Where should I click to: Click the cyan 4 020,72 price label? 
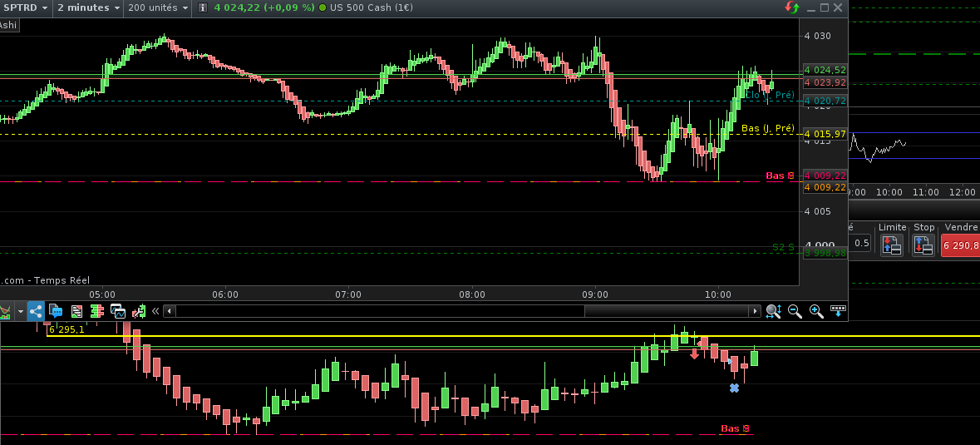pyautogui.click(x=825, y=101)
